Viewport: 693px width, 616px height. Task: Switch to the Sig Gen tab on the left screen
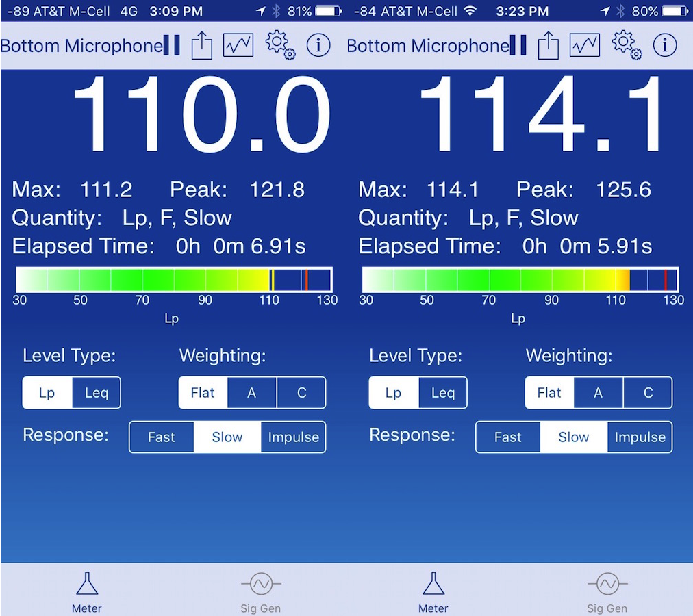[x=260, y=593]
